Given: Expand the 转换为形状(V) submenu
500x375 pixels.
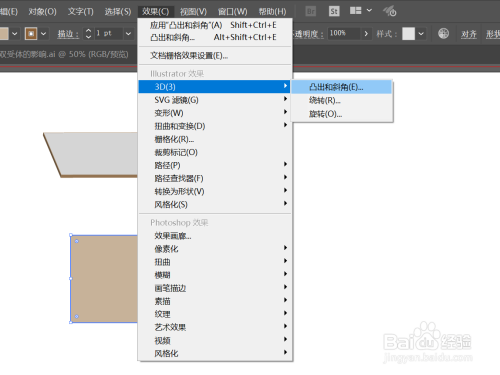Looking at the screenshot, I should coord(215,191).
